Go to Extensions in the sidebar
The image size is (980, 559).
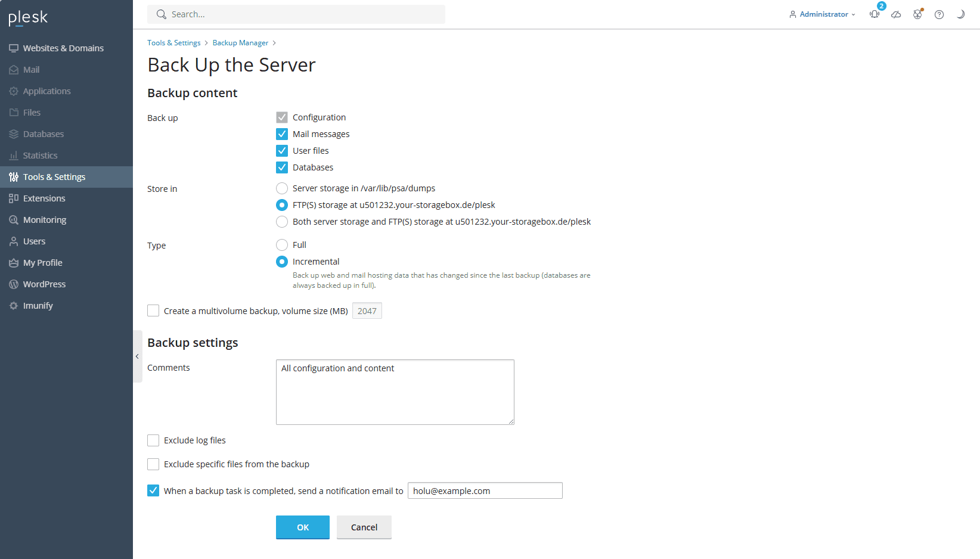[44, 198]
